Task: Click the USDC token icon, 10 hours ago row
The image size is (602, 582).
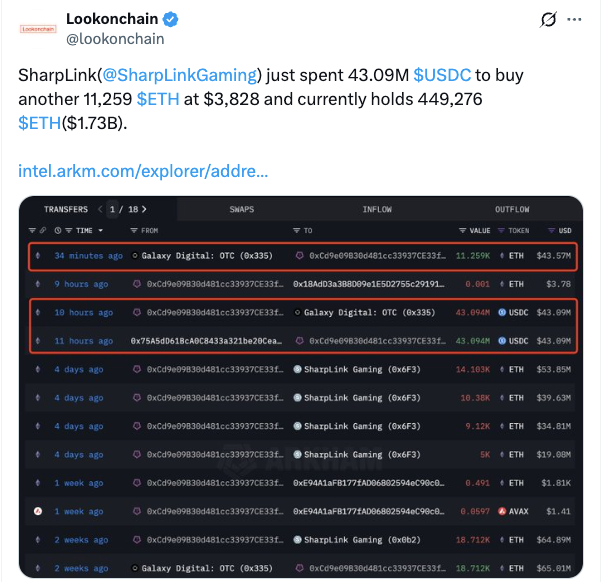Action: pos(503,313)
